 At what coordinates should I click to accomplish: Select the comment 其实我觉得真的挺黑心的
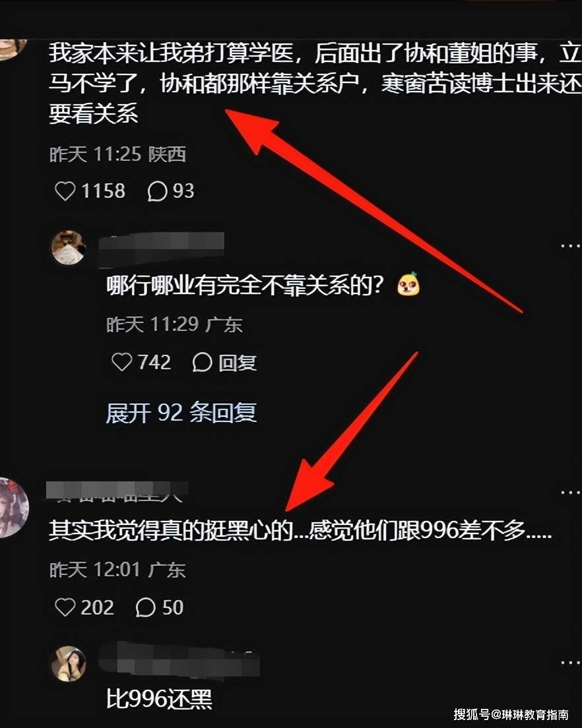[x=300, y=530]
